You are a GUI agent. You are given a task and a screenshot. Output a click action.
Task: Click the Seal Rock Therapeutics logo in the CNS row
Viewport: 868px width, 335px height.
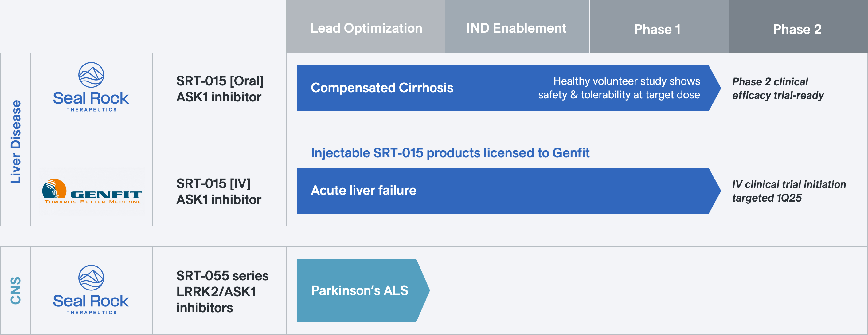tap(91, 290)
